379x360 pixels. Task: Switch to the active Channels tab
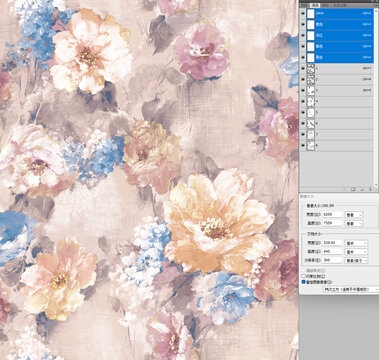coord(314,5)
